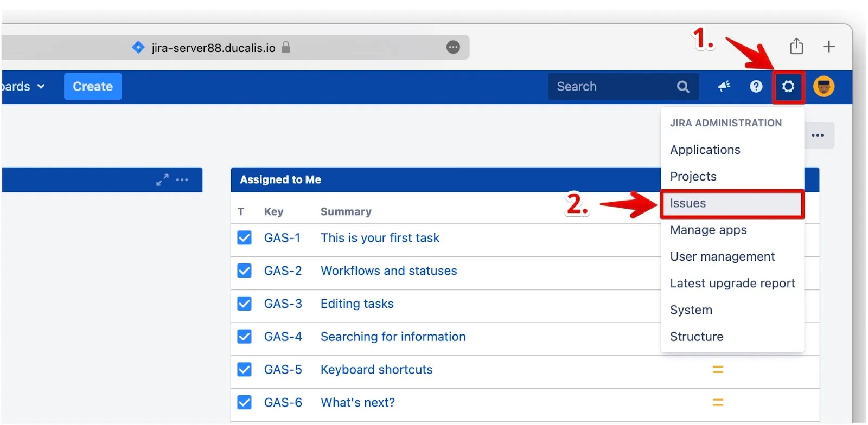
Task: Click the Create button
Action: (x=93, y=86)
